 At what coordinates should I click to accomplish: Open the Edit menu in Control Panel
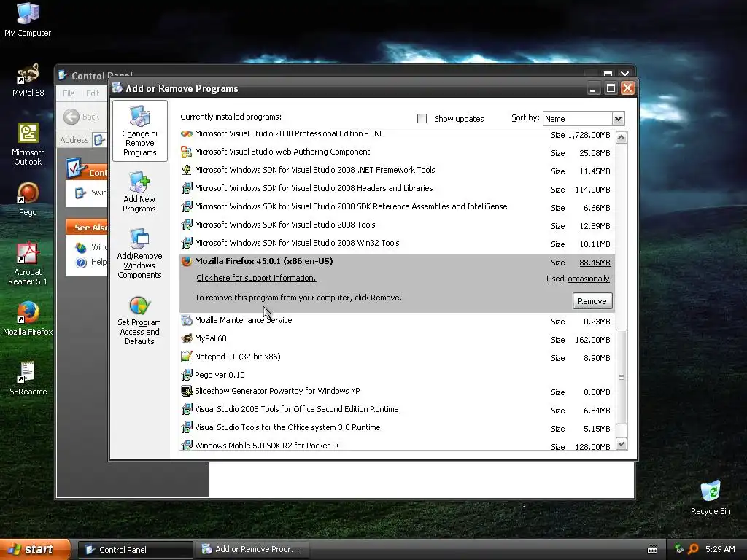pos(93,93)
